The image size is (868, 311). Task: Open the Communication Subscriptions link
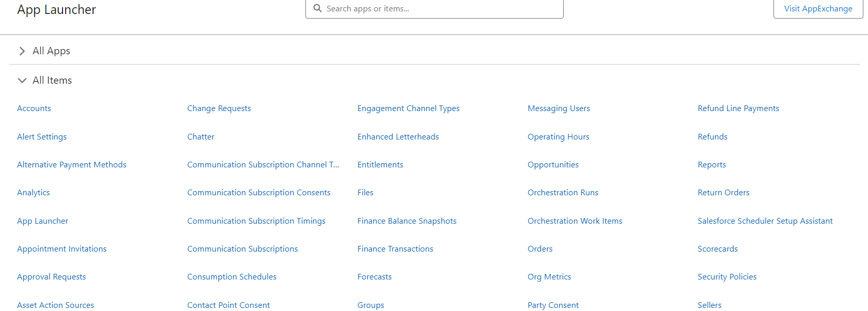tap(243, 249)
